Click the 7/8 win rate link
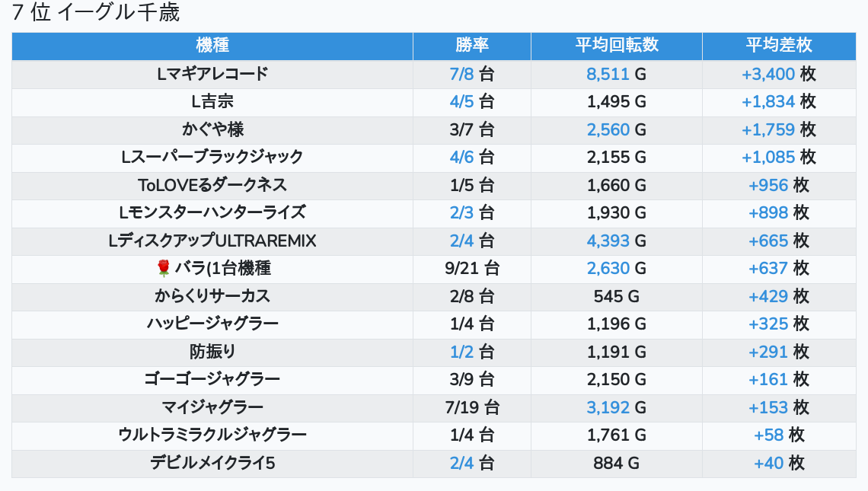The image size is (868, 491). [462, 74]
